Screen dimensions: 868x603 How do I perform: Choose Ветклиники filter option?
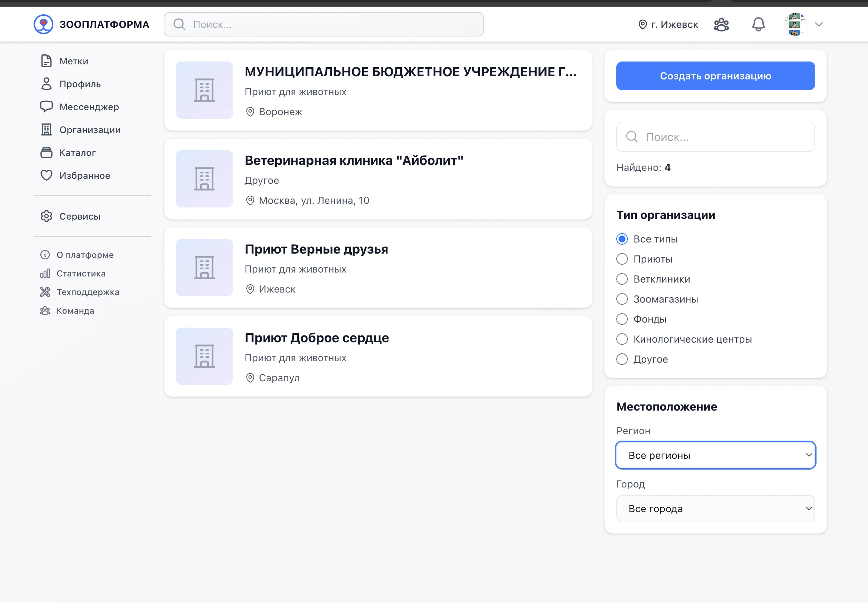pos(621,279)
